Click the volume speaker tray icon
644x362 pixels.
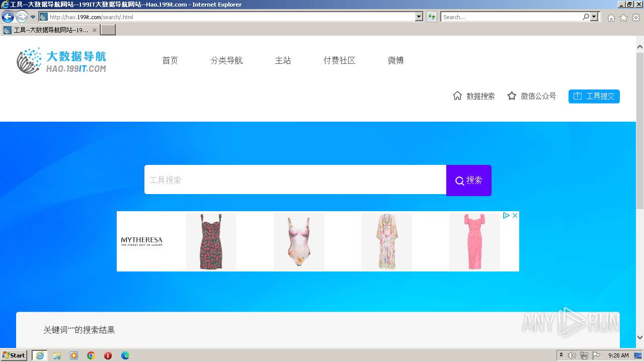pos(572,355)
